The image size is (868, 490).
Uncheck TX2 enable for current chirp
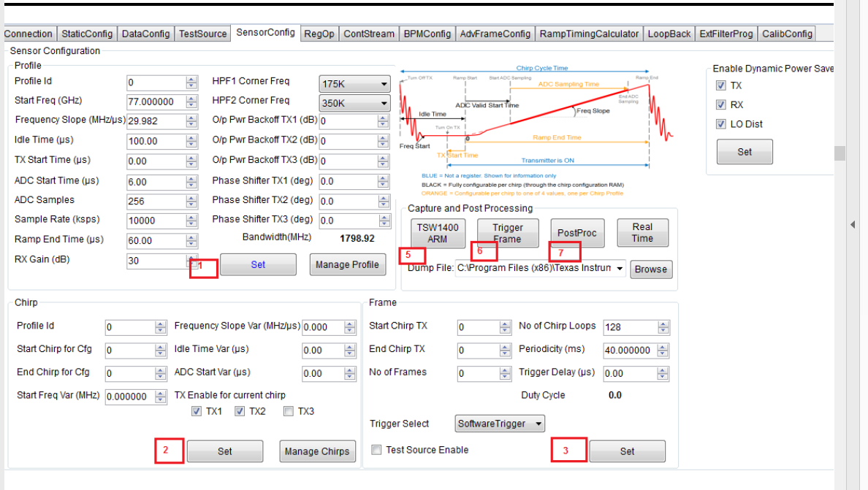point(240,411)
